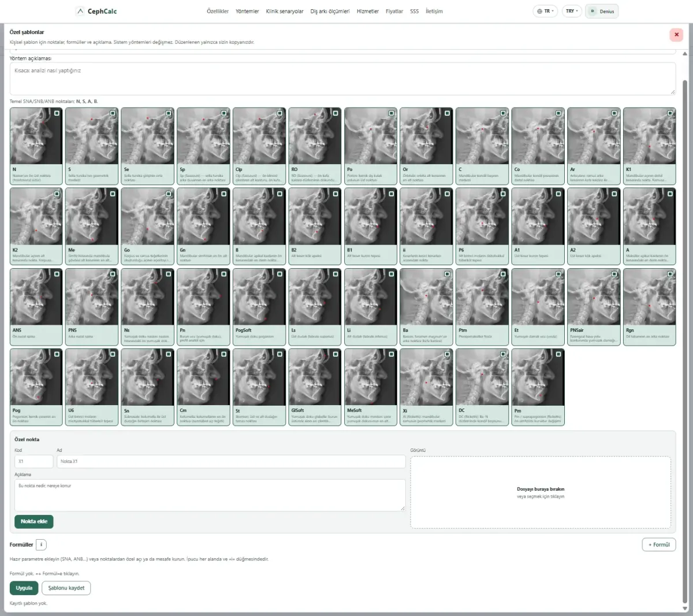Tick the checkbox on the N landmark card
693x616 pixels.
tap(57, 113)
